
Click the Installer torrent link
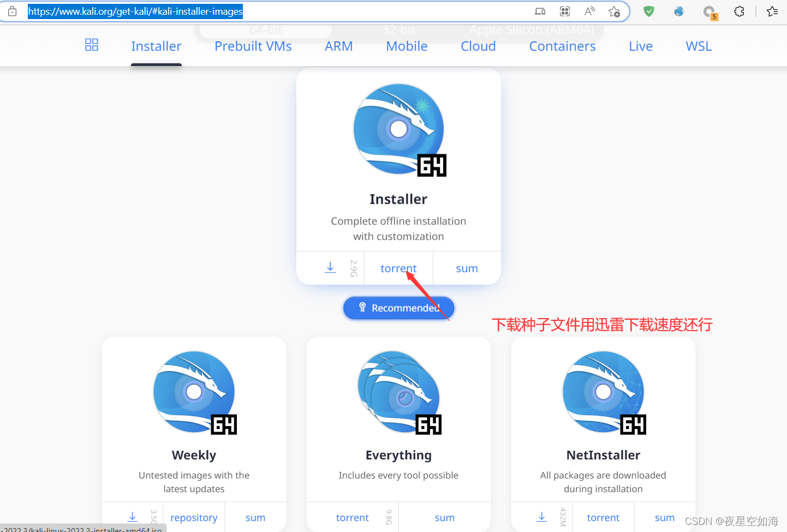398,268
